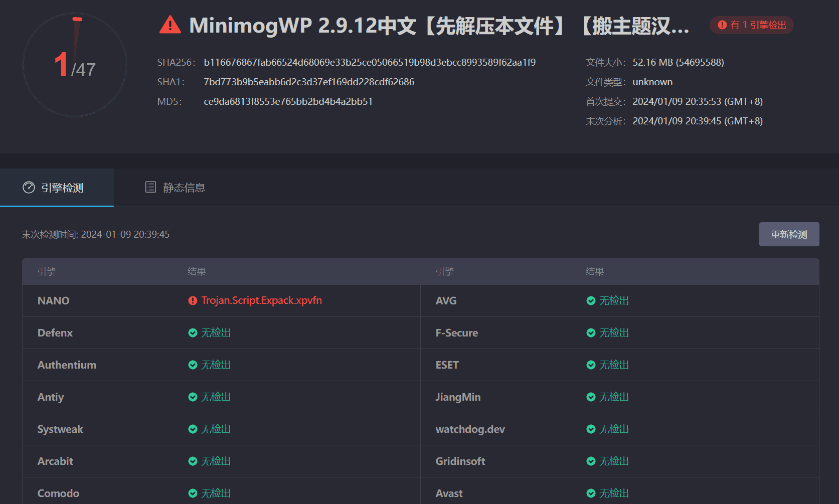Click the right 引擎 column header
839x504 pixels.
[445, 271]
